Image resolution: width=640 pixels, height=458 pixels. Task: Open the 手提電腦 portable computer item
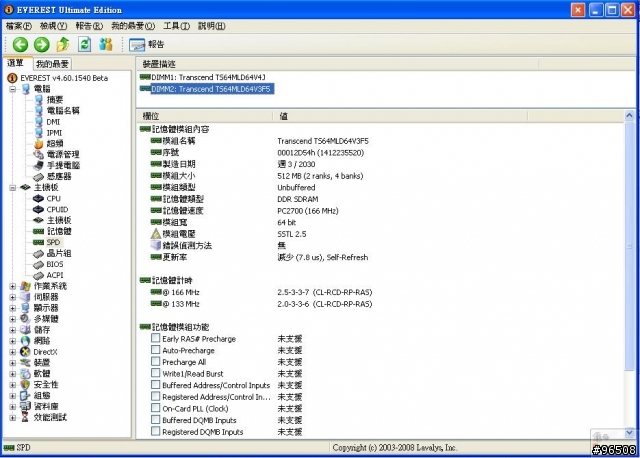point(63,165)
